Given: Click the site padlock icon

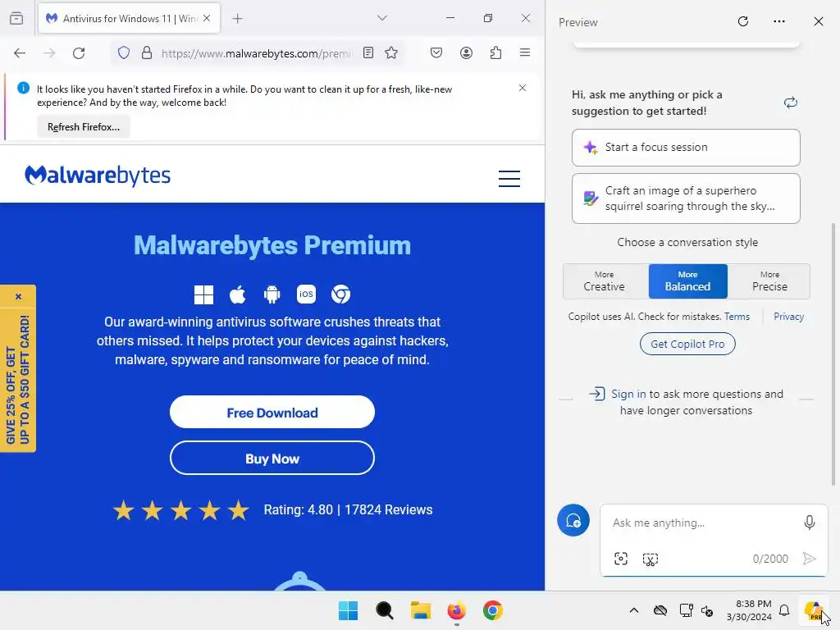Looking at the screenshot, I should coord(146,52).
